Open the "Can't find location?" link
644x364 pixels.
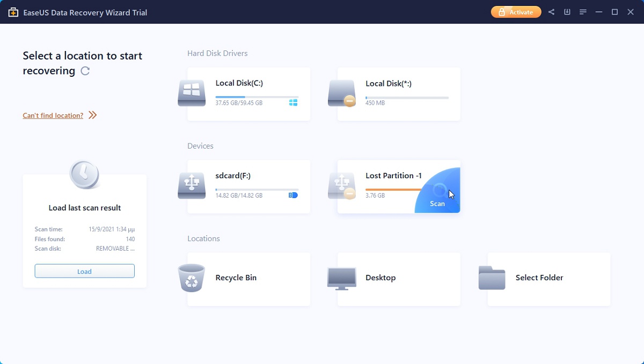coord(53,115)
